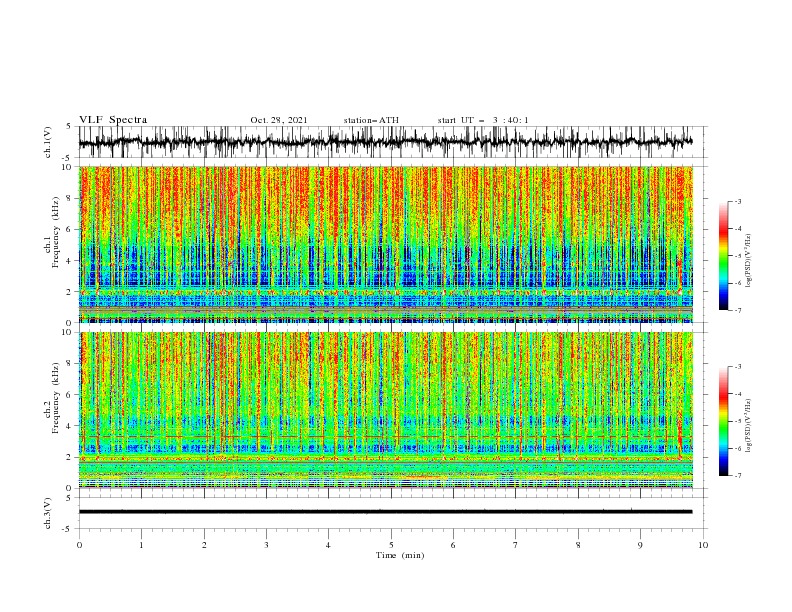
Task: Click the ch.1 color bar 'log(PSD)(V²/Hz)' label
Action: 749,261
